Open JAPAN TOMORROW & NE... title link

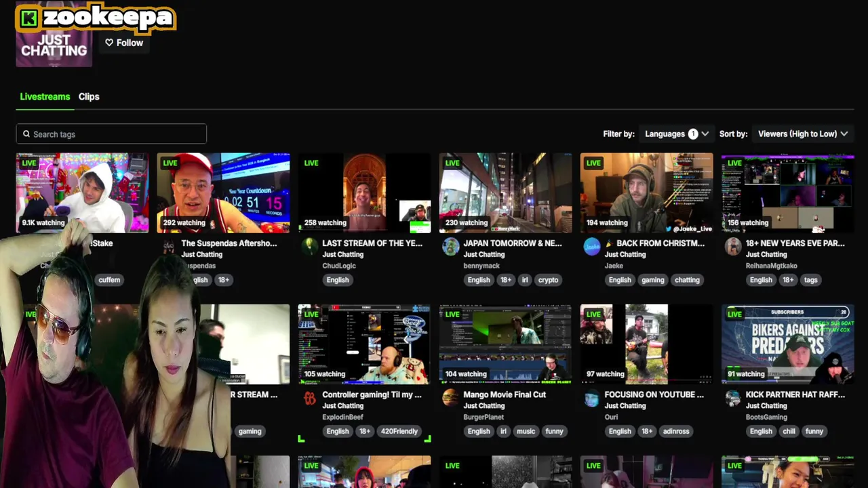pyautogui.click(x=513, y=243)
